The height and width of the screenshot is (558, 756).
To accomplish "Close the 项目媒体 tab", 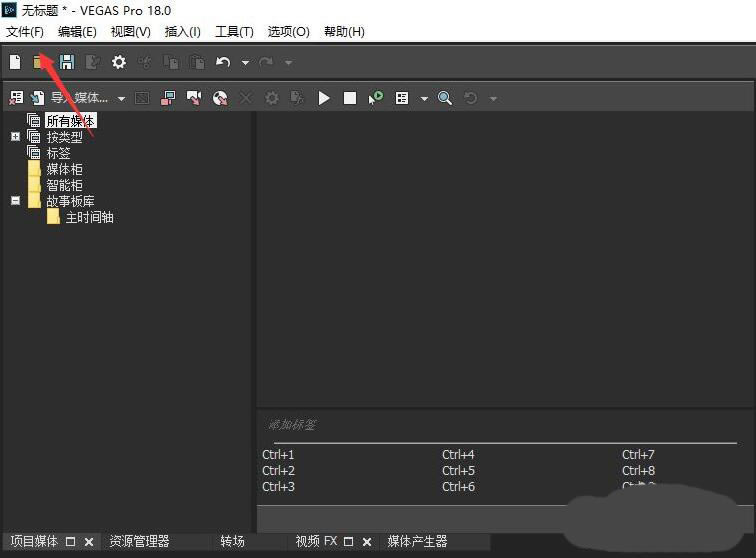I will click(89, 542).
